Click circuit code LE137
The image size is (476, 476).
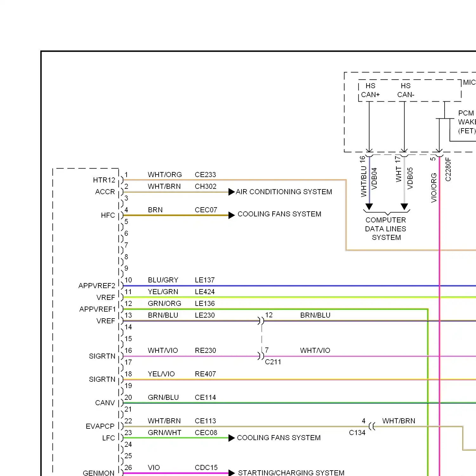click(205, 280)
